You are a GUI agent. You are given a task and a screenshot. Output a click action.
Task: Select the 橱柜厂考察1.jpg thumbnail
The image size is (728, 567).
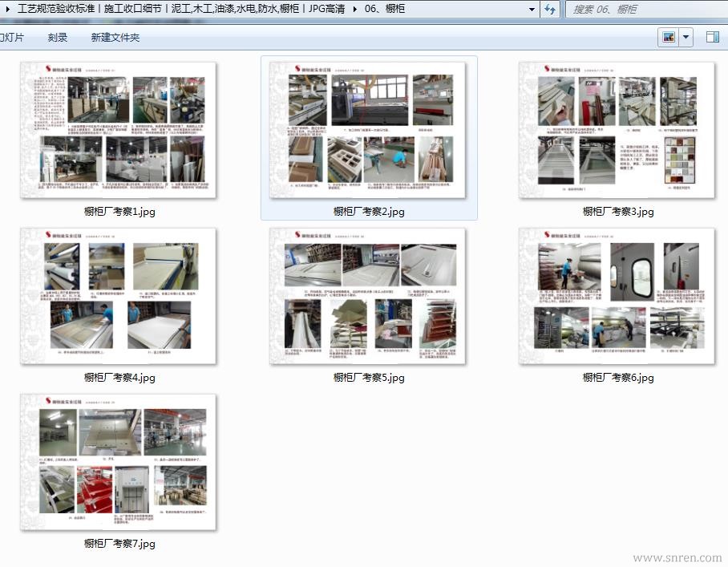(119, 130)
